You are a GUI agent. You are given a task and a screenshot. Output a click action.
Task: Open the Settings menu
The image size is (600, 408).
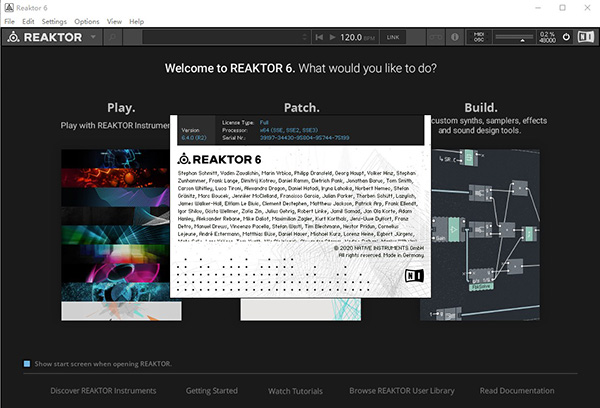pos(54,21)
